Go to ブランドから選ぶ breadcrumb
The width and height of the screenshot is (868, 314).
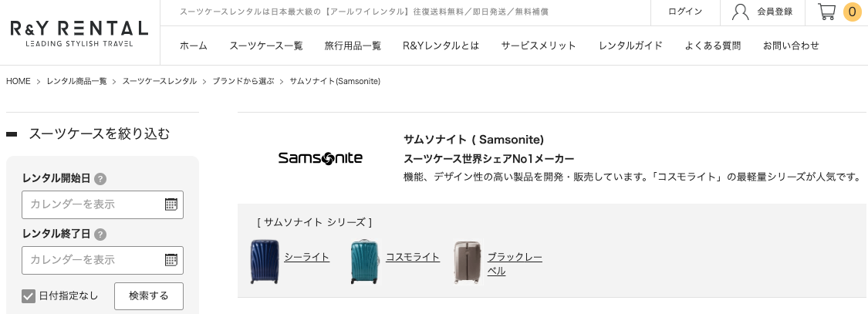(x=243, y=81)
